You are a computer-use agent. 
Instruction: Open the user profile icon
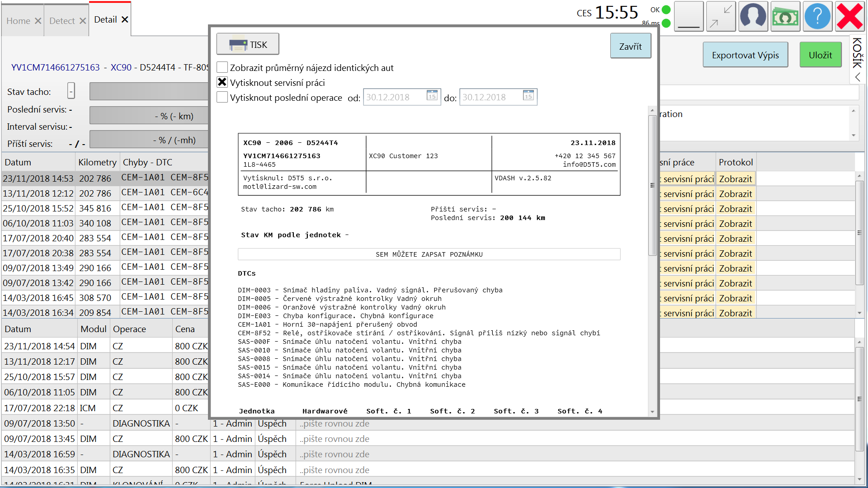pyautogui.click(x=753, y=17)
